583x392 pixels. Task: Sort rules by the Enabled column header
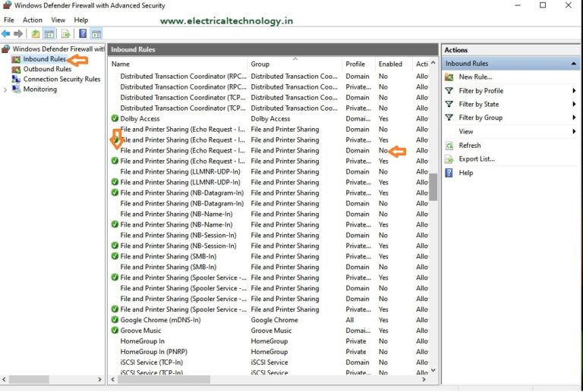(394, 64)
